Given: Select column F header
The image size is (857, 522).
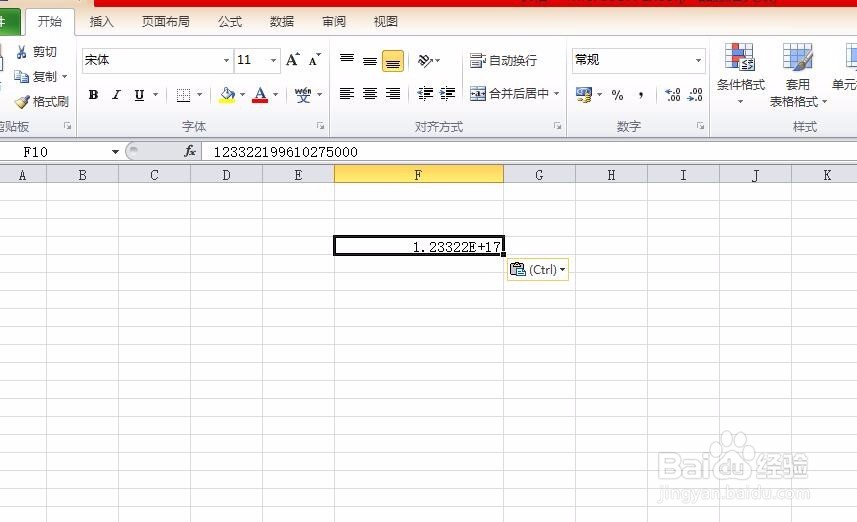Looking at the screenshot, I should point(419,175).
